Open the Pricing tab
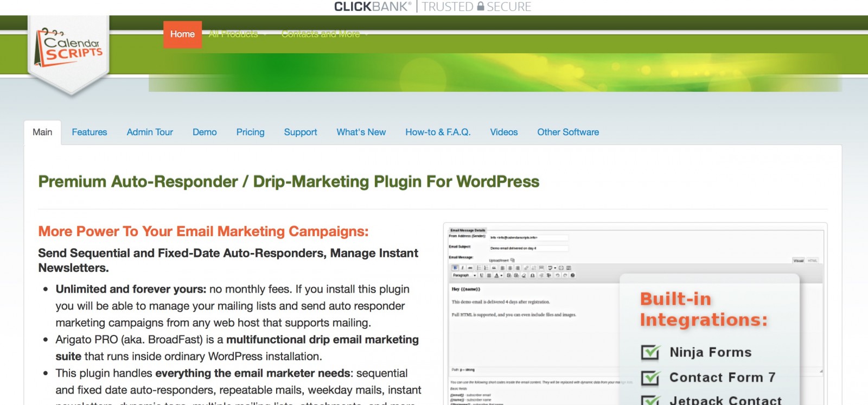868x405 pixels. point(250,132)
